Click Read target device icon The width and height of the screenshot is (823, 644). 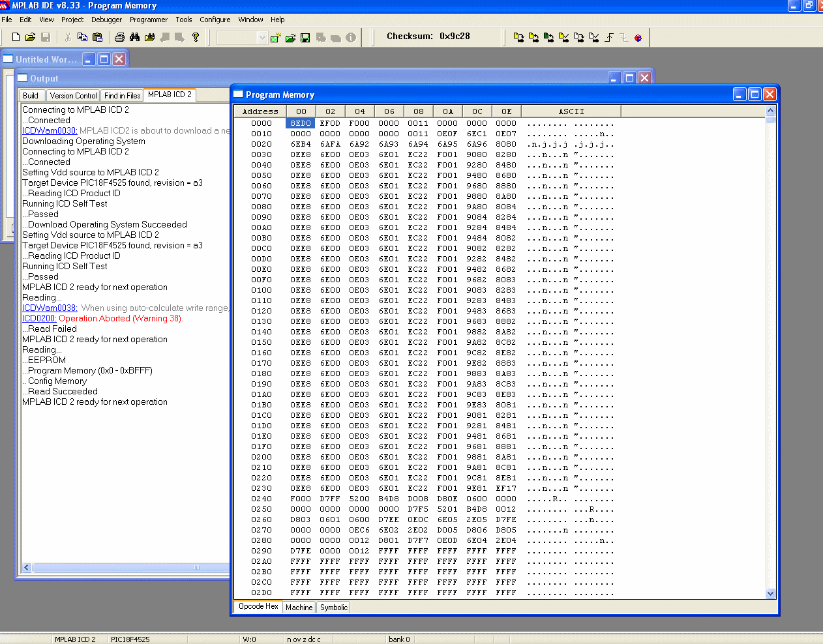pyautogui.click(x=533, y=37)
